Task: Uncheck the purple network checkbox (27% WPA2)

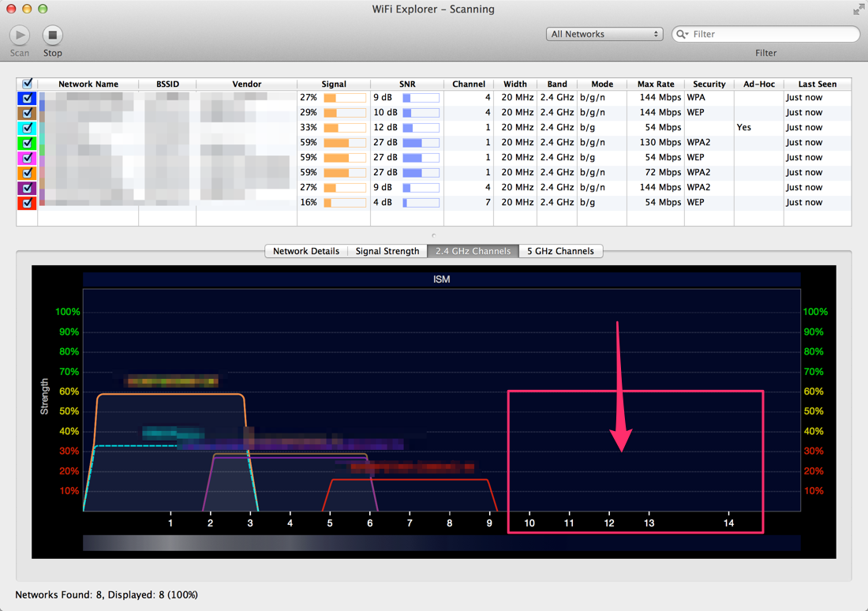Action: pos(27,188)
